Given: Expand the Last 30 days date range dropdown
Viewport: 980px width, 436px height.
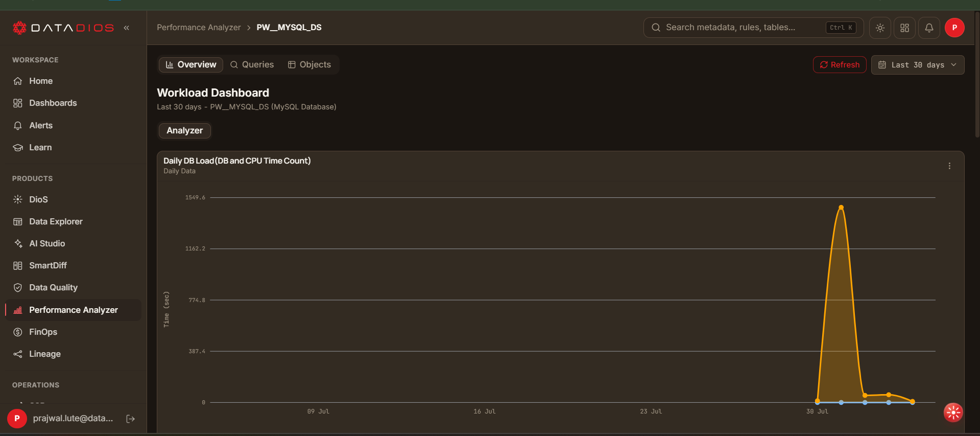Looking at the screenshot, I should (918, 65).
